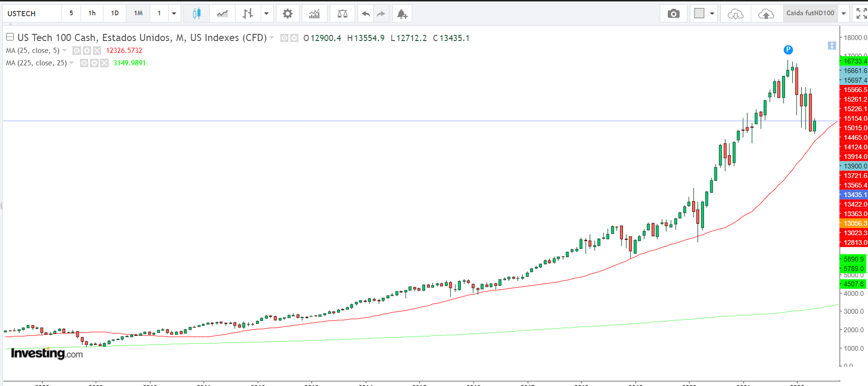Click the high value H 13554.9

point(366,38)
